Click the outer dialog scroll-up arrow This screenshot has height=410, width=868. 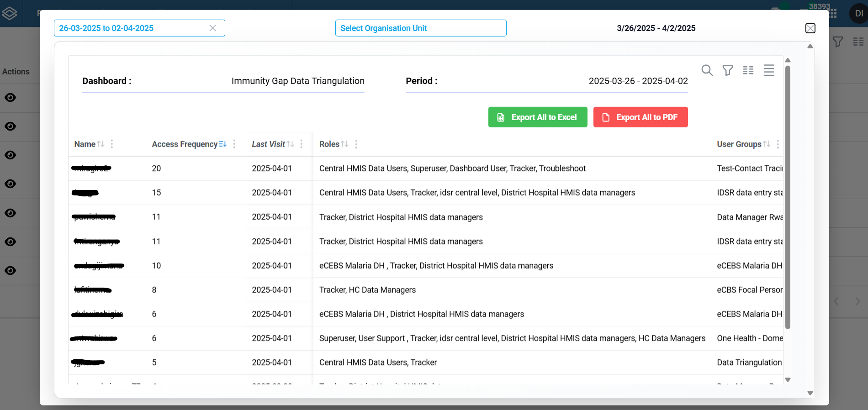pyautogui.click(x=810, y=46)
